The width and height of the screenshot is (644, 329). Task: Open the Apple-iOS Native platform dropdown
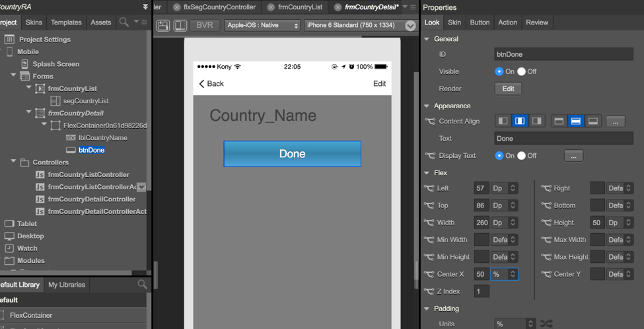262,26
